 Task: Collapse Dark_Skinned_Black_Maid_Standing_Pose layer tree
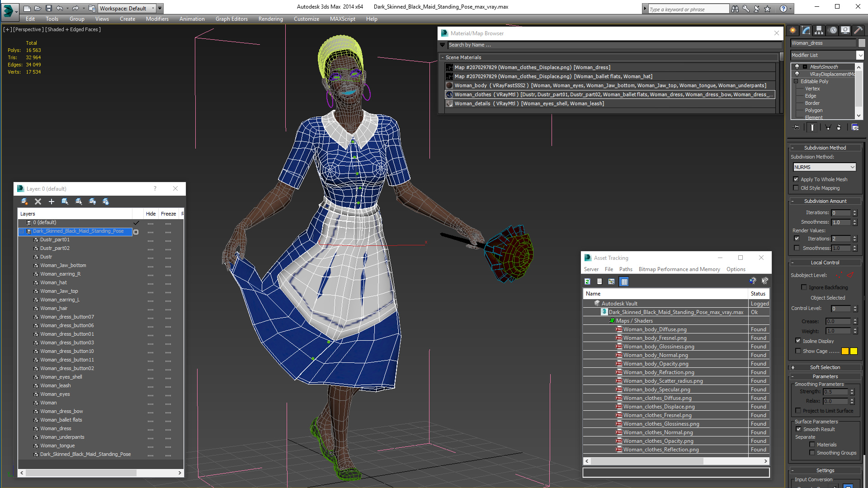21,231
